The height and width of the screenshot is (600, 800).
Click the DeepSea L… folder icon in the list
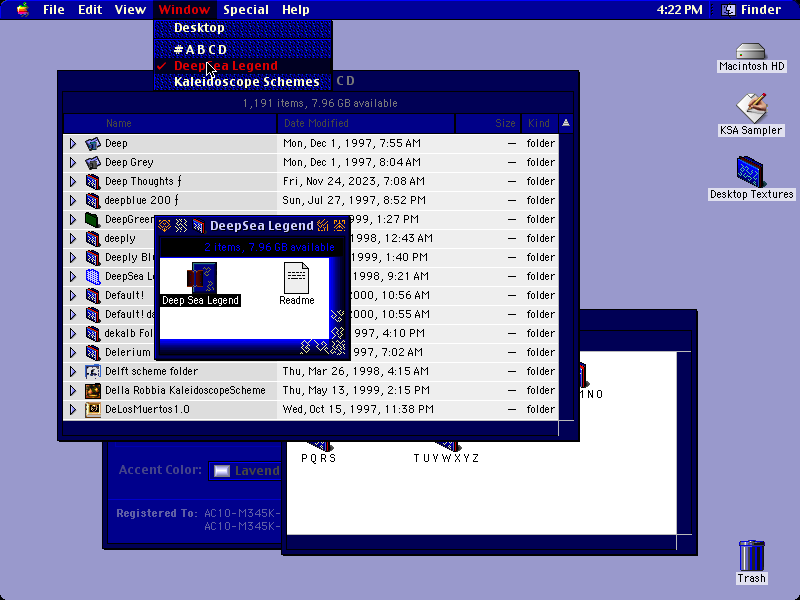[92, 277]
